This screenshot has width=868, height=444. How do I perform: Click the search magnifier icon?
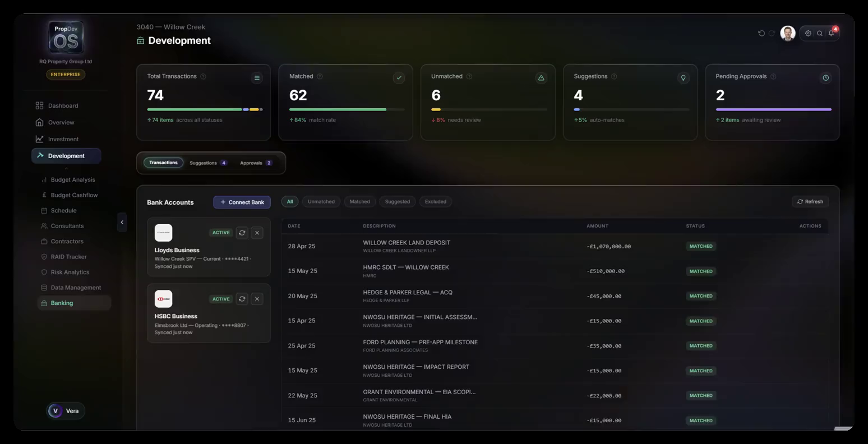tap(820, 33)
